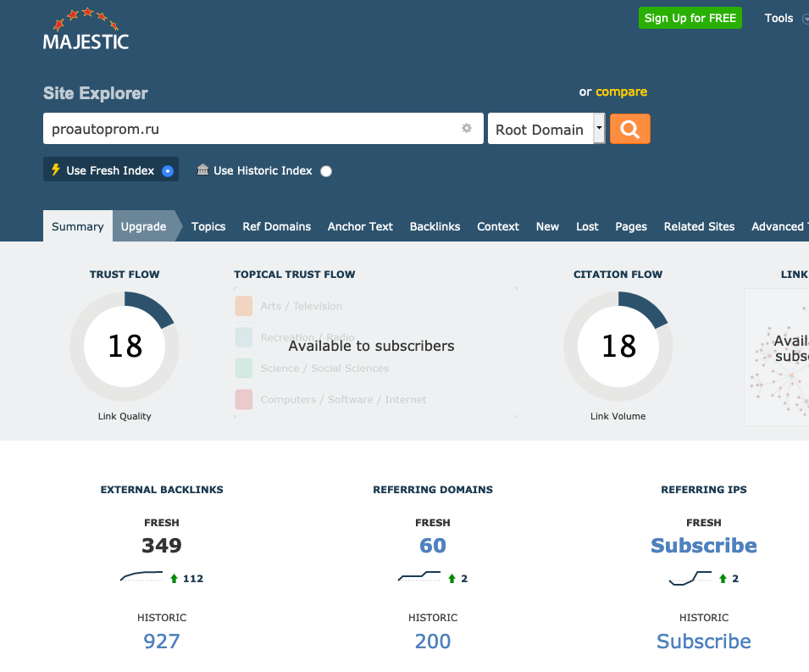Screen dimensions: 809x672
Task: Select the Use Historic Index radio button
Action: (326, 171)
